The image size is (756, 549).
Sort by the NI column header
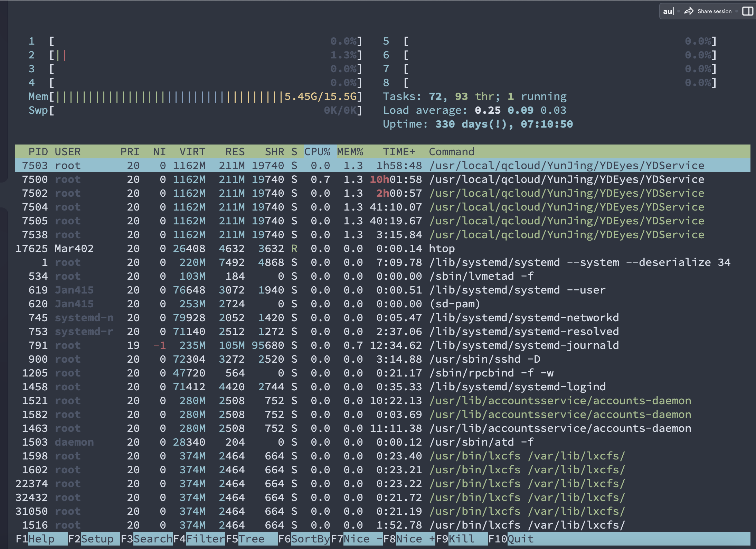(159, 151)
